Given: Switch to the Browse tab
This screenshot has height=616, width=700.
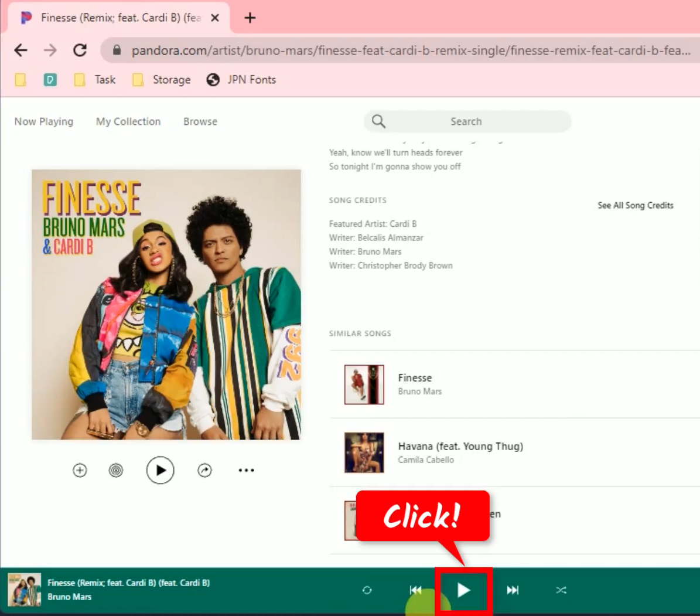Looking at the screenshot, I should click(x=200, y=121).
